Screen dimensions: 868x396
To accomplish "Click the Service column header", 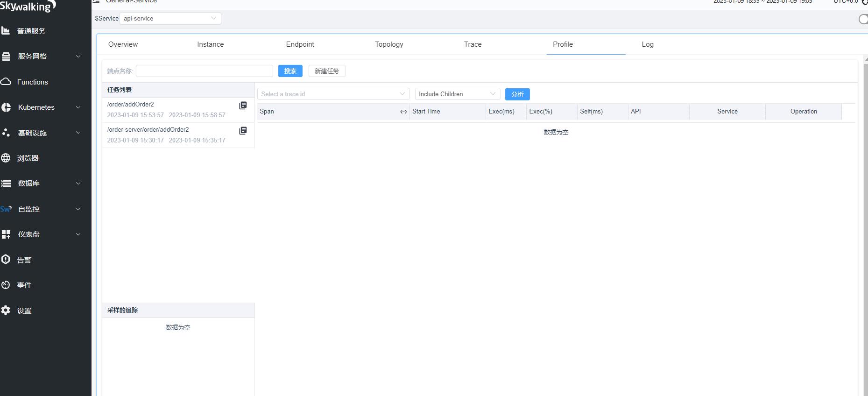I will (x=727, y=112).
